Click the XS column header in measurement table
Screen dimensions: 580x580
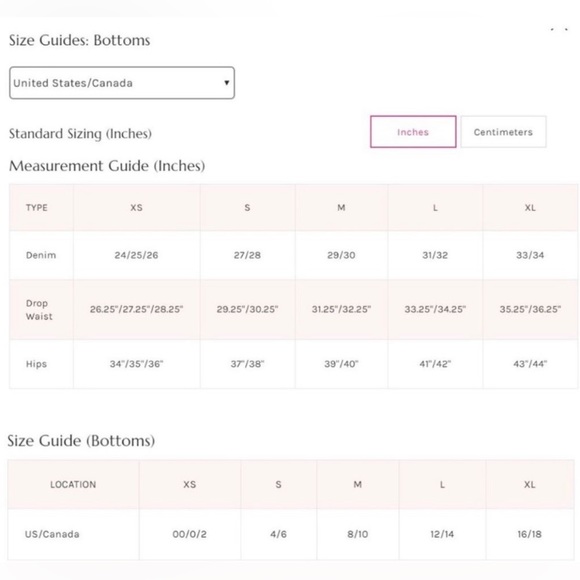pos(136,208)
